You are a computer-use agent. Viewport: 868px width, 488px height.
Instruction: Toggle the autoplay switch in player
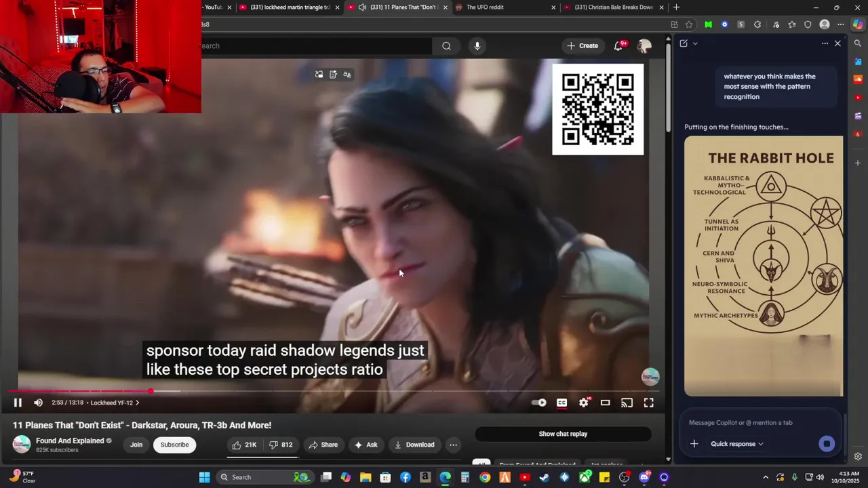538,403
